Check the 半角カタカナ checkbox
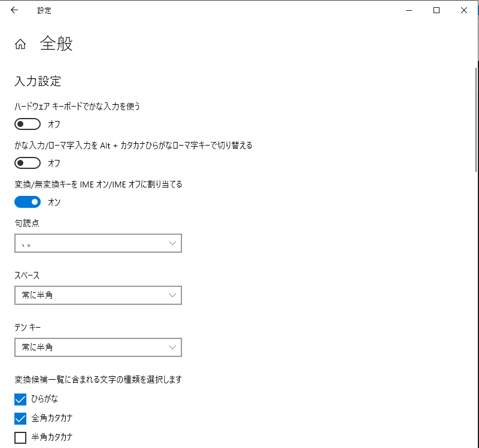479x448 pixels. coord(20,438)
